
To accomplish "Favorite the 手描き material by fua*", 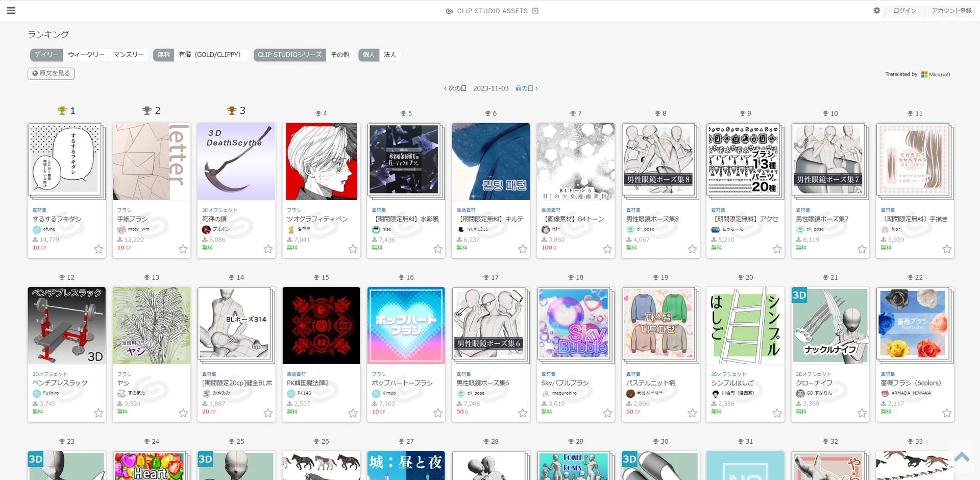I will 947,249.
